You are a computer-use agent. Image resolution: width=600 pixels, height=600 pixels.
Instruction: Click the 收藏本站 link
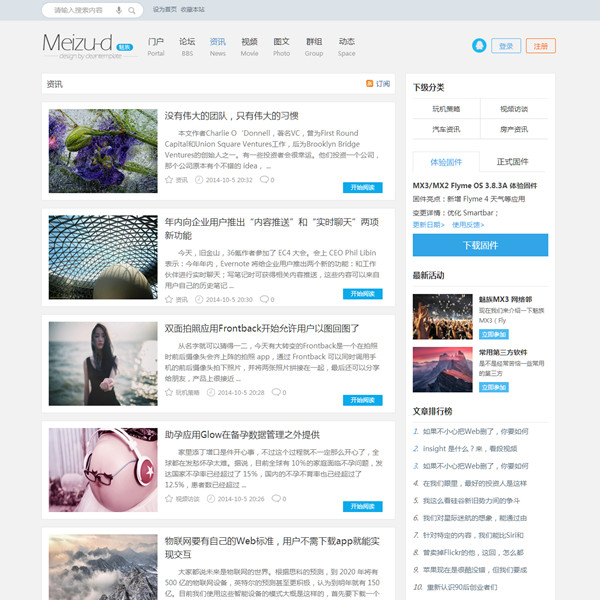[192, 10]
